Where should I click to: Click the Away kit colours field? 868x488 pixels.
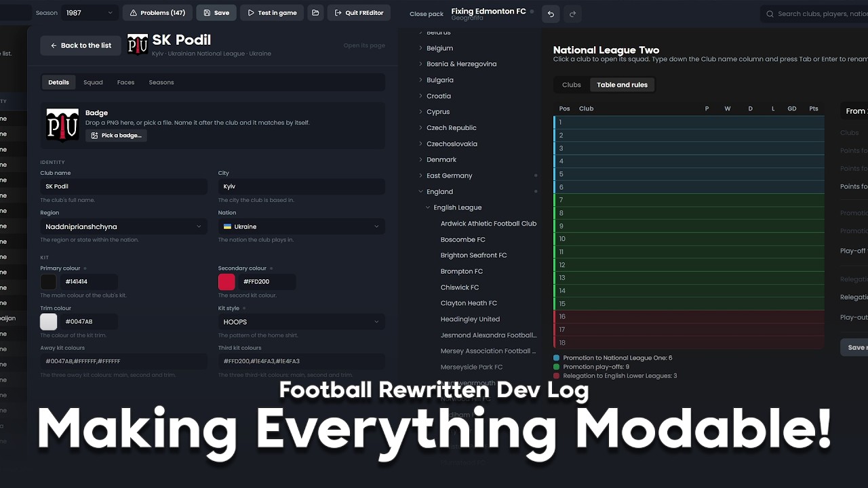pos(123,361)
